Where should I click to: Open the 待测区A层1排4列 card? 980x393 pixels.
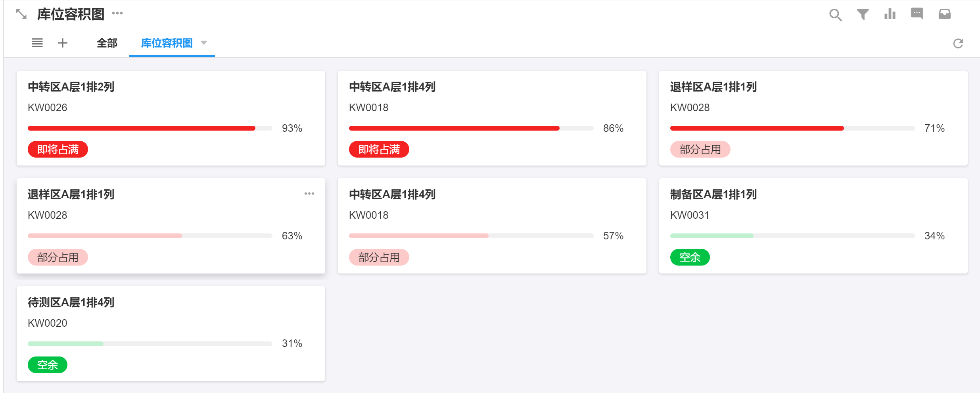(171, 333)
